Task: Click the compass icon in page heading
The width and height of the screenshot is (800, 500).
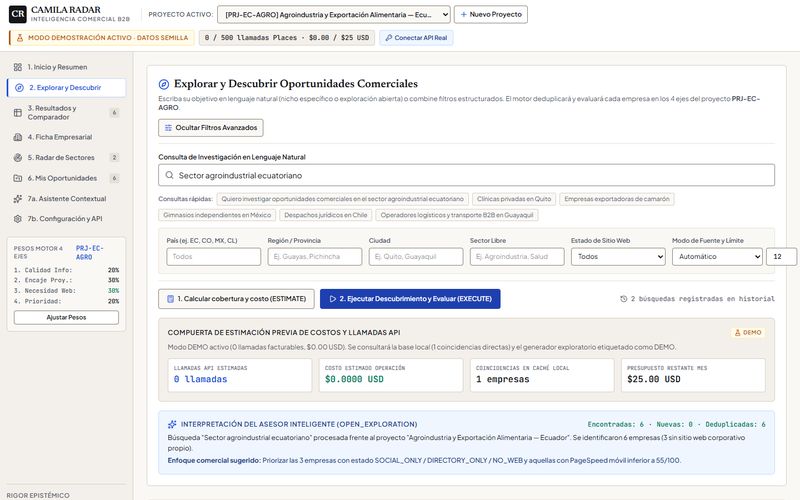Action: [164, 84]
